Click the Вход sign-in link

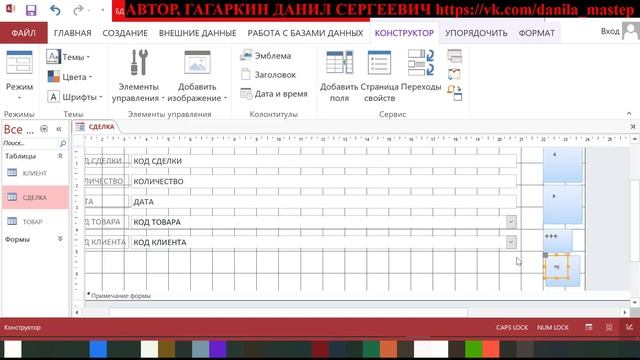tap(610, 31)
